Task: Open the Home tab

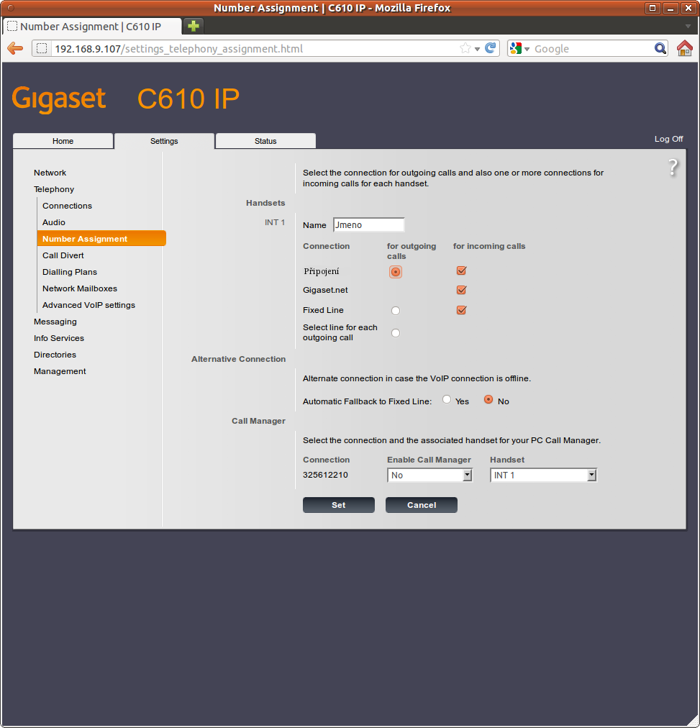Action: tap(63, 141)
